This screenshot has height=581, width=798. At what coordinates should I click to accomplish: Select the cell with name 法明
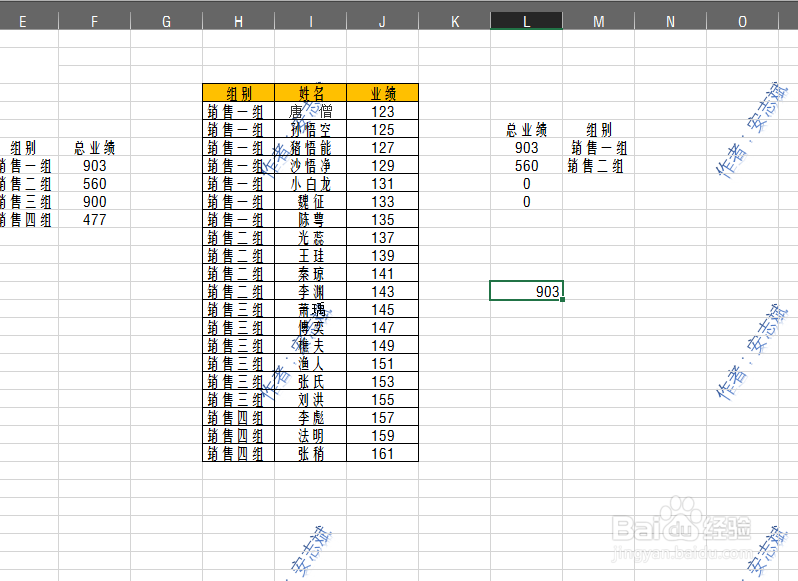[x=310, y=435]
